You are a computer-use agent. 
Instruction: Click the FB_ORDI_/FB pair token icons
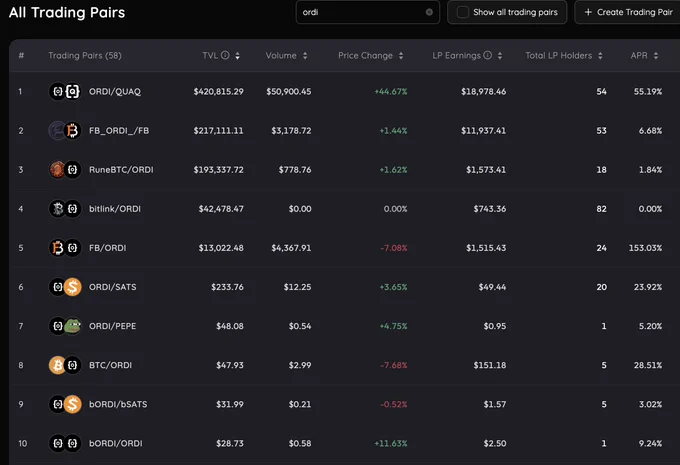[x=65, y=131]
